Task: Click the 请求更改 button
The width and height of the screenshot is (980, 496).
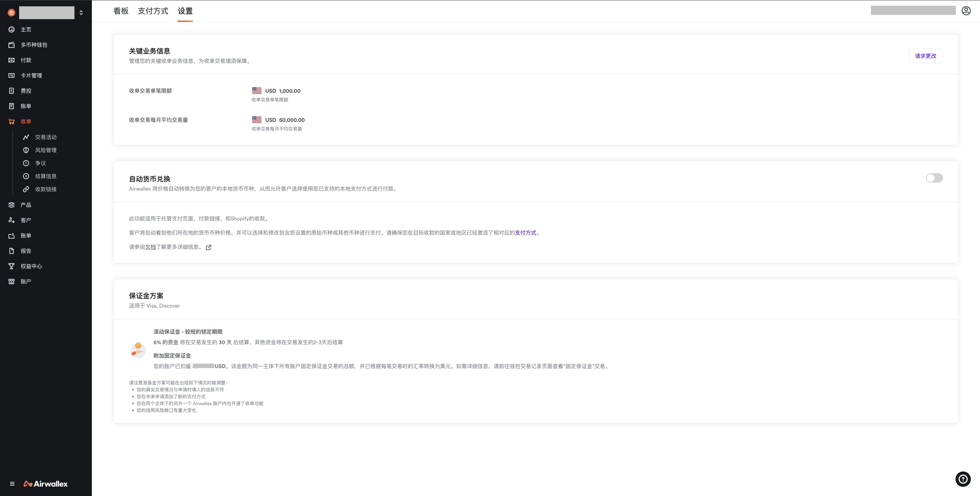Action: click(x=925, y=56)
